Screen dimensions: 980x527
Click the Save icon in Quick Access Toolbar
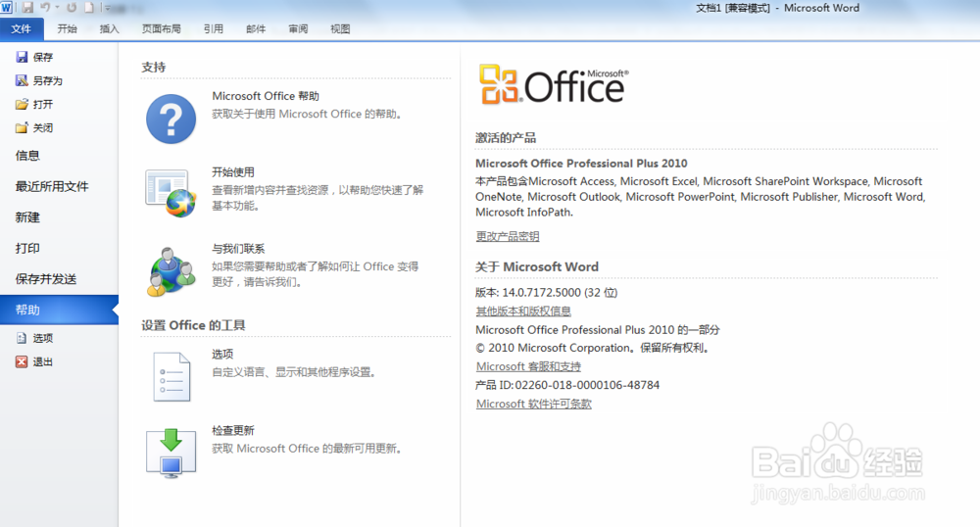point(27,8)
